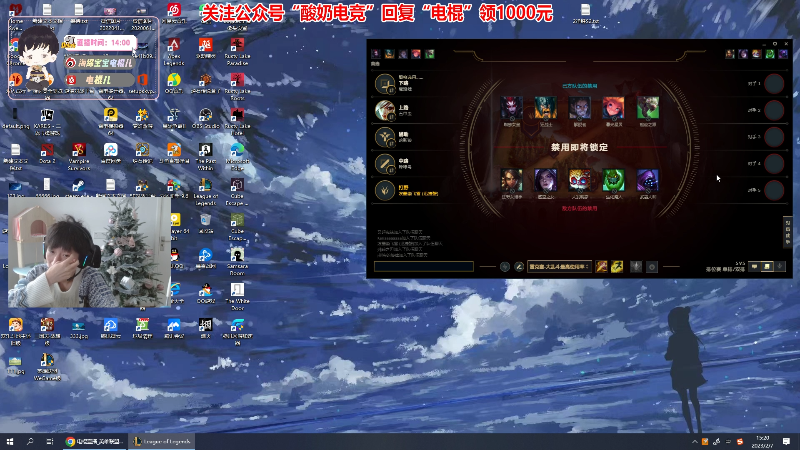The width and height of the screenshot is (800, 450).
Task: Open the Recycle Bin desktop icon
Action: [206, 223]
